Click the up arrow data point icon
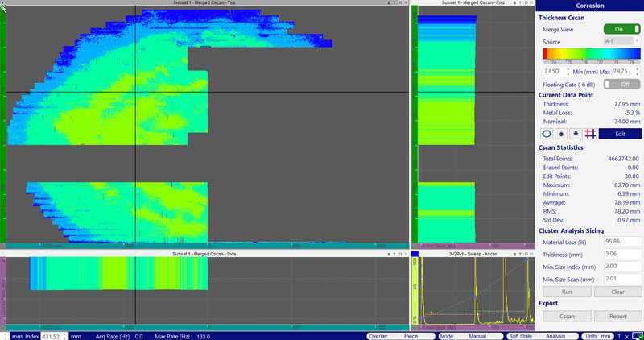The height and width of the screenshot is (340, 644). (x=561, y=134)
